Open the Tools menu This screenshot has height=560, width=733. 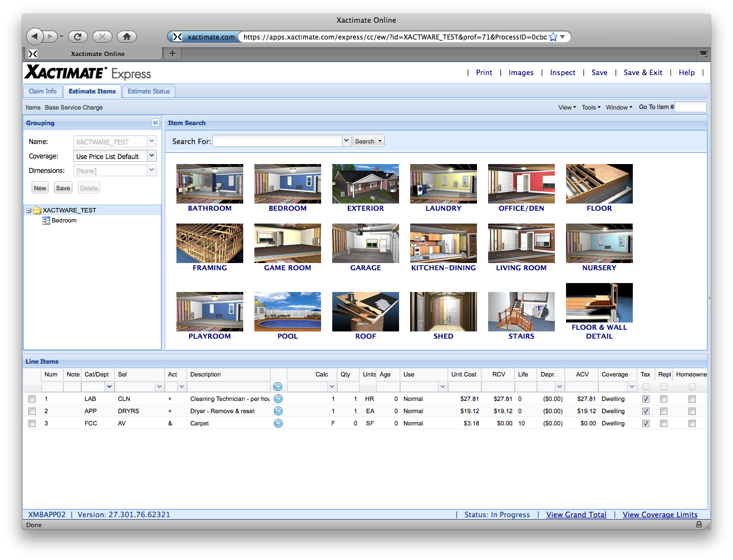[x=591, y=107]
